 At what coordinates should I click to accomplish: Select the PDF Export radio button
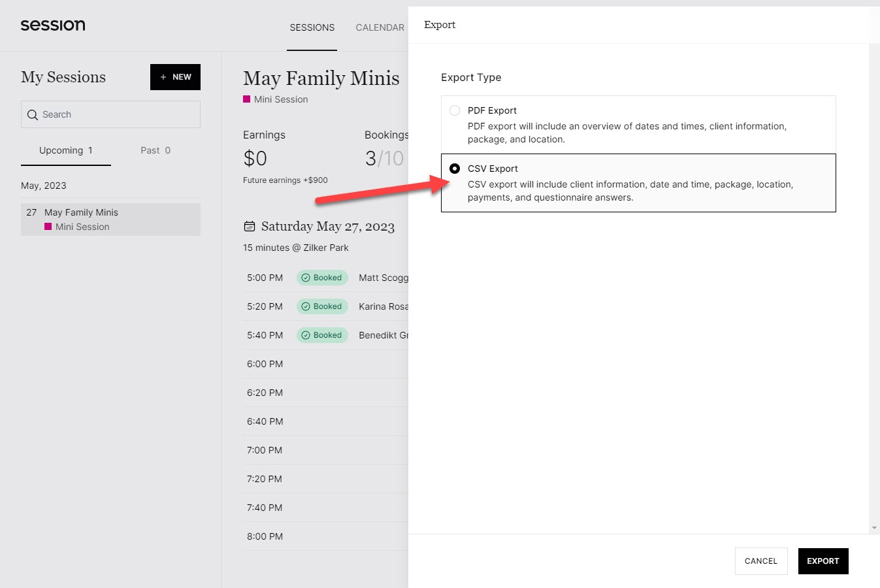tap(455, 110)
